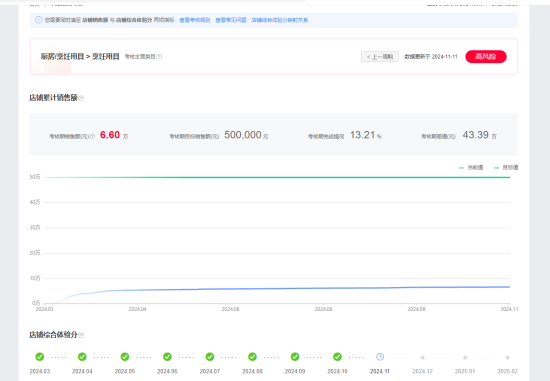The width and height of the screenshot is (550, 381).
Task: Open the 店铺综合体验分映射关系 link
Action: tap(280, 20)
